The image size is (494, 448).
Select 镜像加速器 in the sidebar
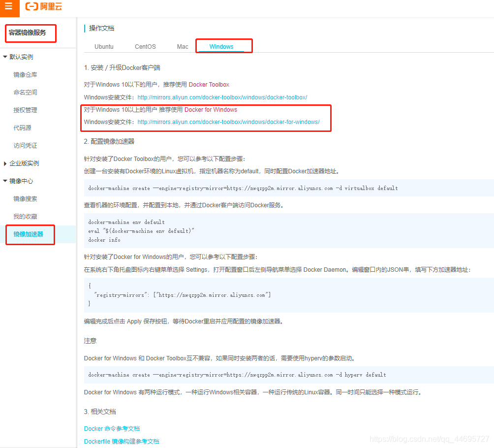29,234
